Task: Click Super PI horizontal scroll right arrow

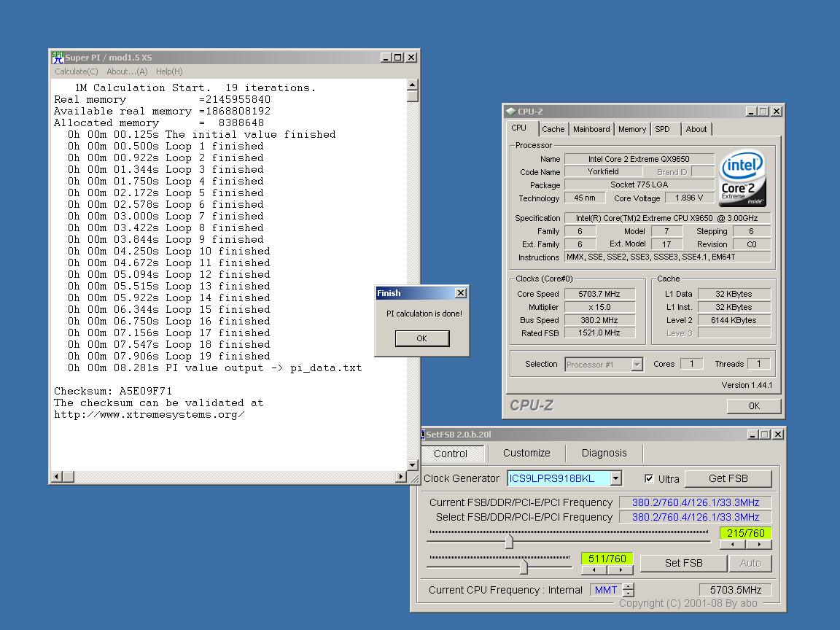Action: 401,476
